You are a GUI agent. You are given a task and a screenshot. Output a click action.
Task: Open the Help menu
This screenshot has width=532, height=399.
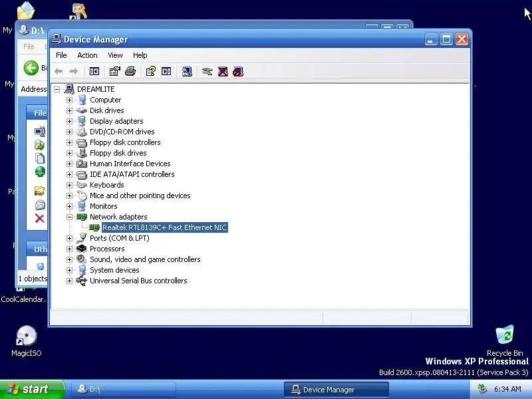140,55
